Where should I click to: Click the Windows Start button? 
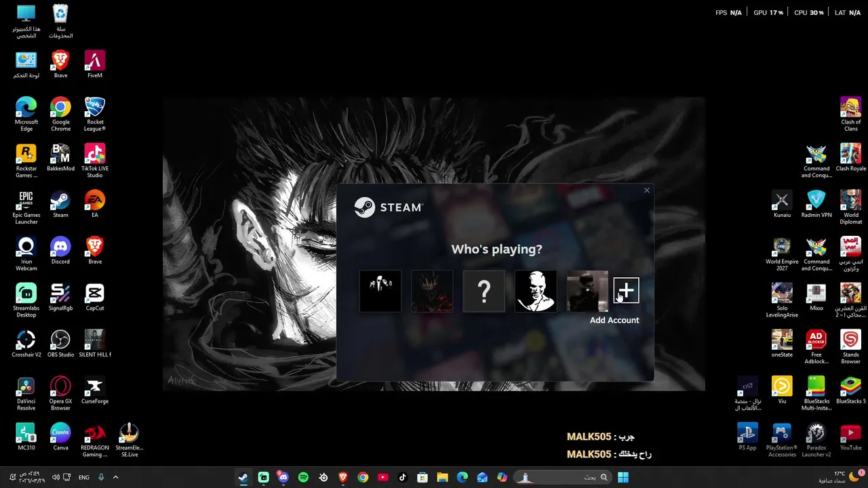623,477
